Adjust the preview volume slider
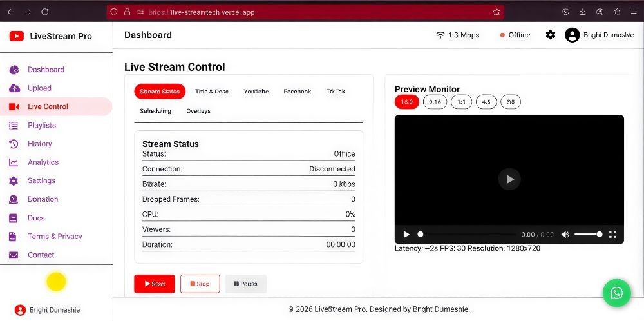 point(588,234)
